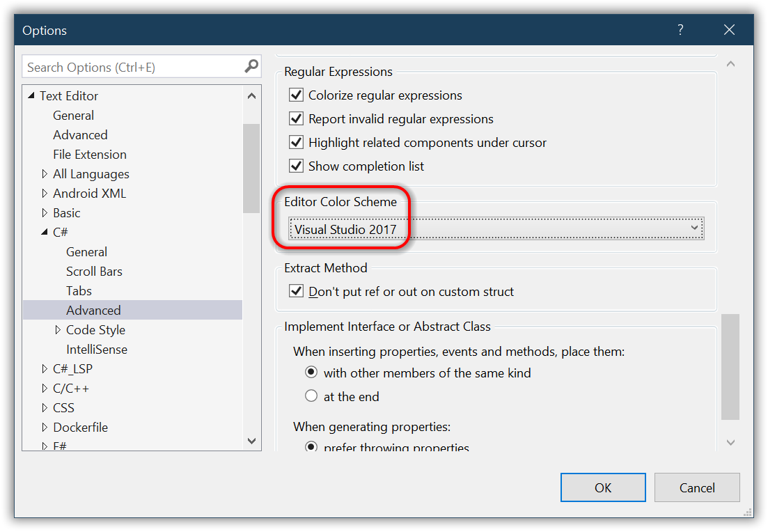This screenshot has width=768, height=532.
Task: Open the IntelliSense page
Action: tap(97, 350)
